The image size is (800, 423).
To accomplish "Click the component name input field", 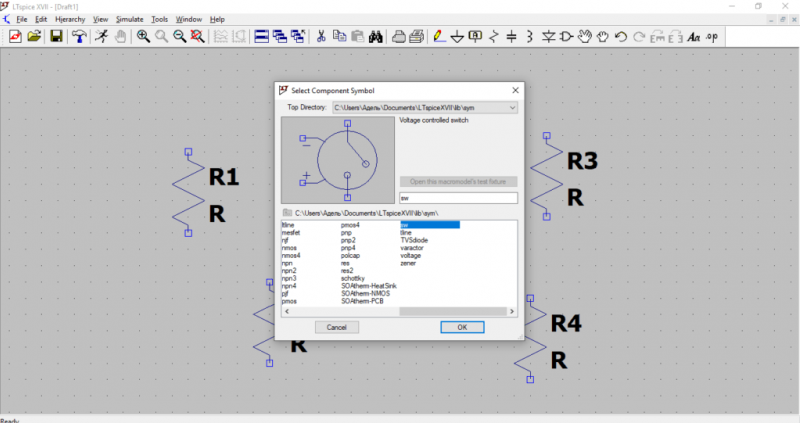I will pyautogui.click(x=458, y=198).
